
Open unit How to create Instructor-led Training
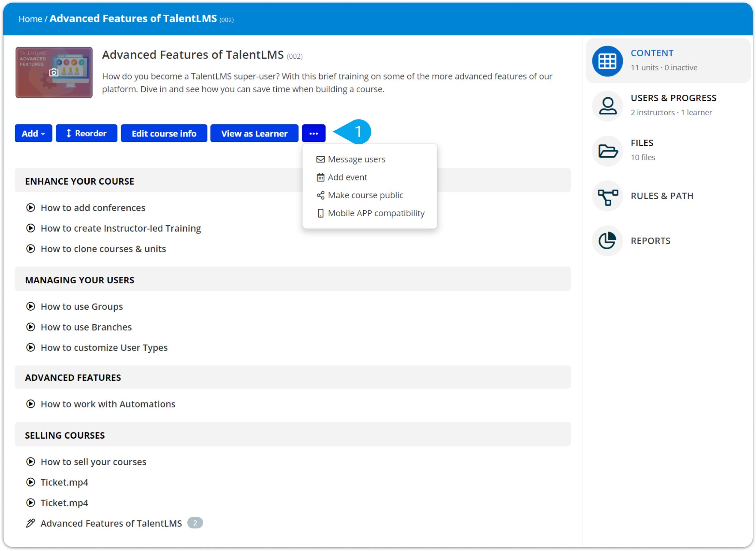pyautogui.click(x=121, y=229)
